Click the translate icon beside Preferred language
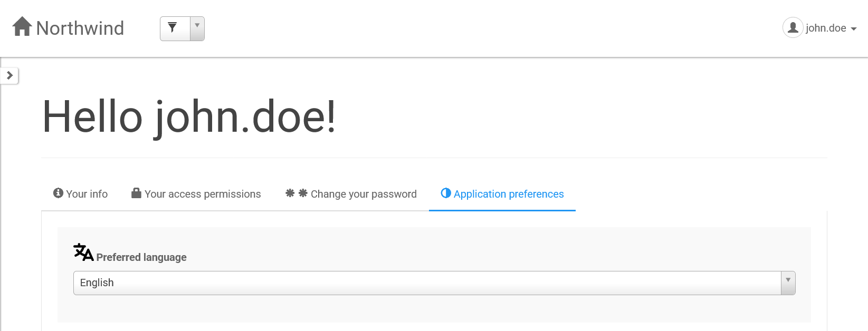The height and width of the screenshot is (331, 868). 83,252
